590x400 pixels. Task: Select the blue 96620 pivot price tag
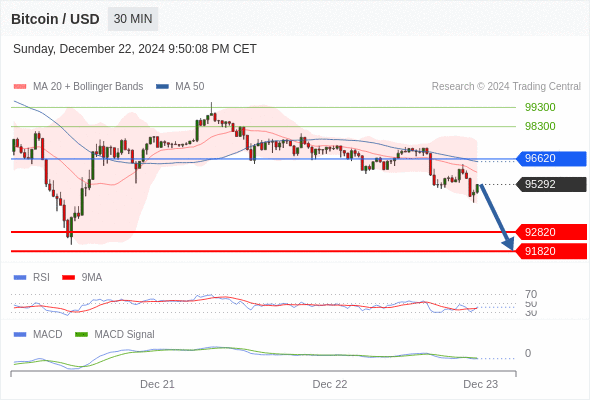coord(551,158)
